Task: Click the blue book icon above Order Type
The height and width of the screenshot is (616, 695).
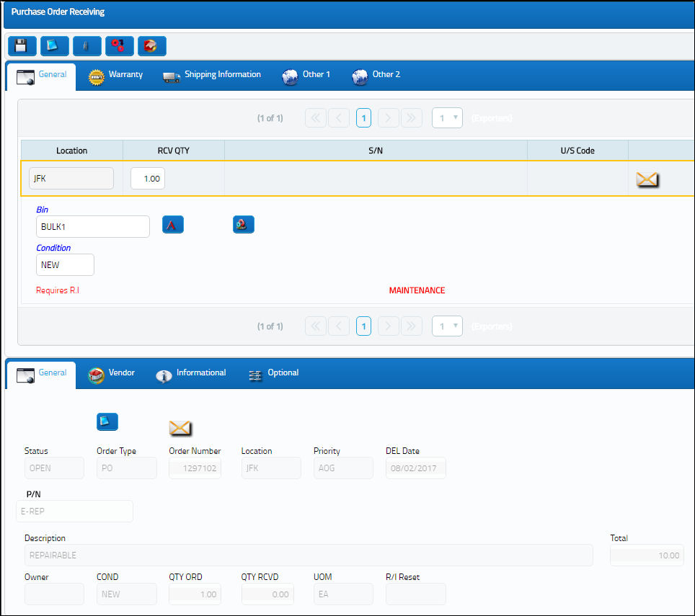Action: pyautogui.click(x=107, y=421)
